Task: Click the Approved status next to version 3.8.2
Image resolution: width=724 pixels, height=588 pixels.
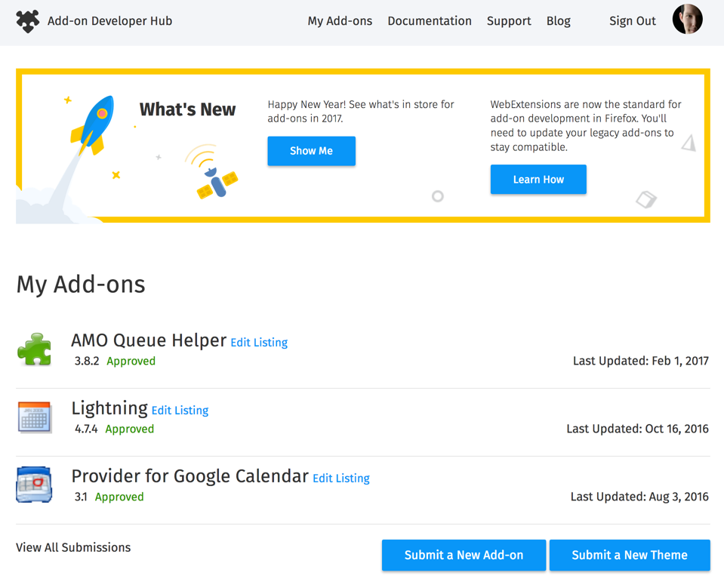Action: [130, 361]
